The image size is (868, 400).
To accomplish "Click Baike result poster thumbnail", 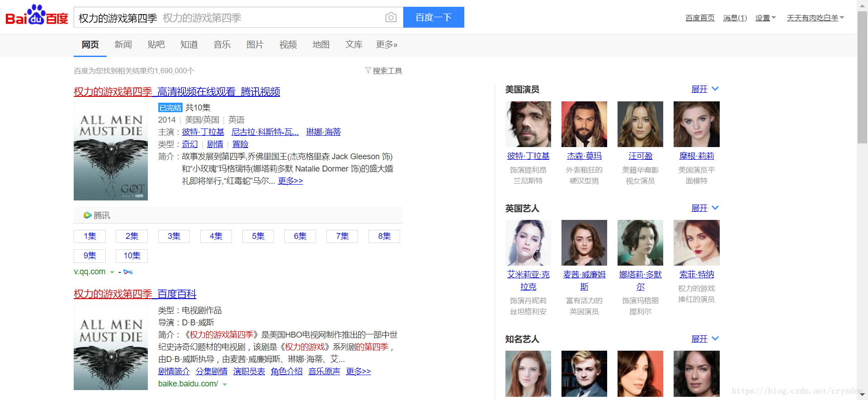I will [111, 347].
